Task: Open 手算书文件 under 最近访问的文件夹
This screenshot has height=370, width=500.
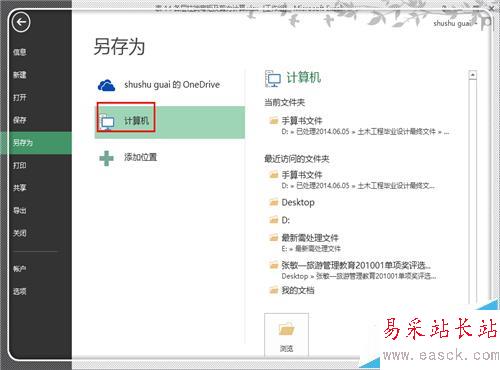Action: tap(302, 175)
